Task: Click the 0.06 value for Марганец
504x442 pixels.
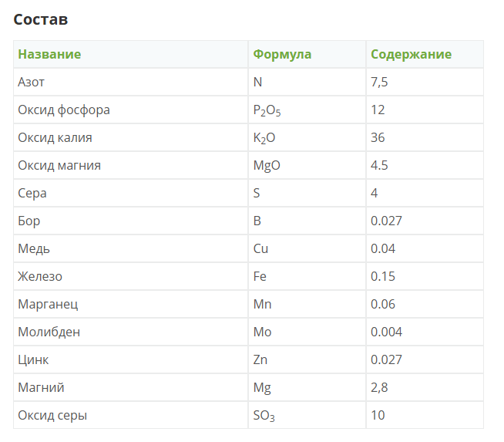Action: click(383, 304)
